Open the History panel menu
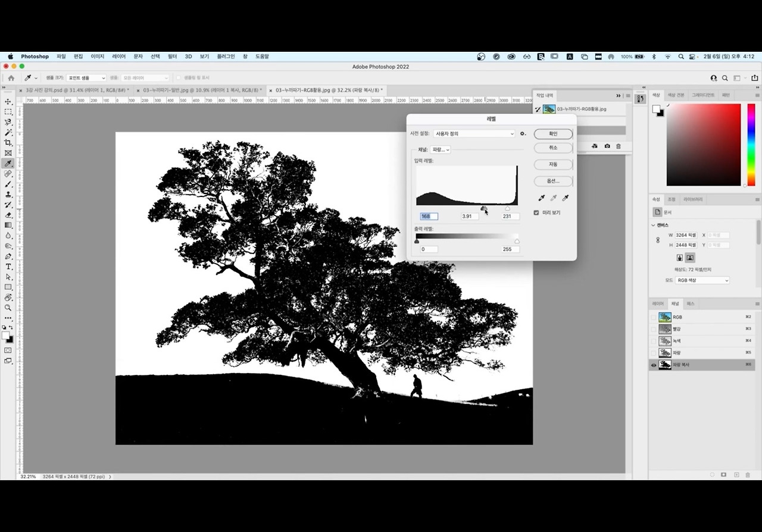Viewport: 762px width, 532px height. pyautogui.click(x=627, y=95)
